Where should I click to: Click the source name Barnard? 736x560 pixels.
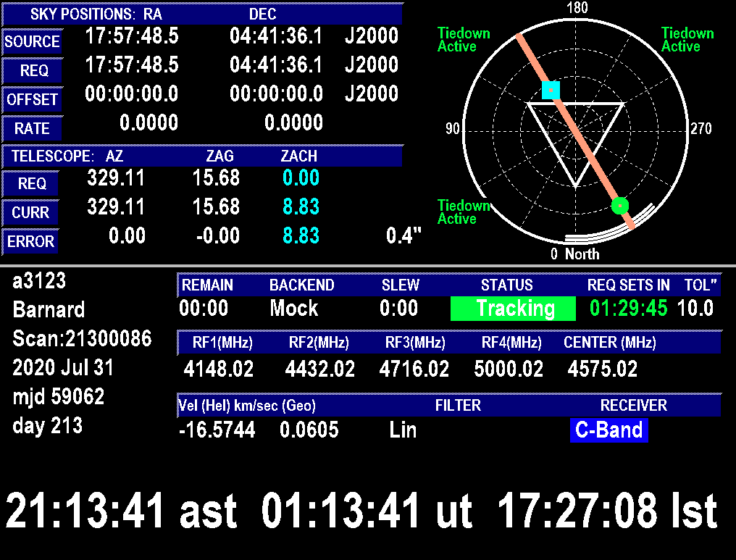(49, 310)
